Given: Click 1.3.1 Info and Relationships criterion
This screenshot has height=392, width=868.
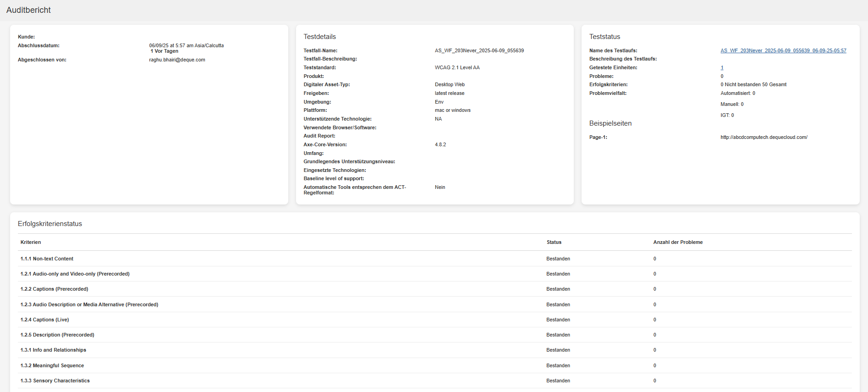Looking at the screenshot, I should click(53, 350).
